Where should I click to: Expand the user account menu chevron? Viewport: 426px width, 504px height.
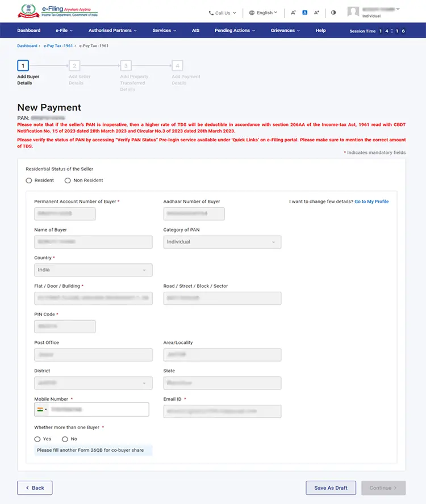398,9
